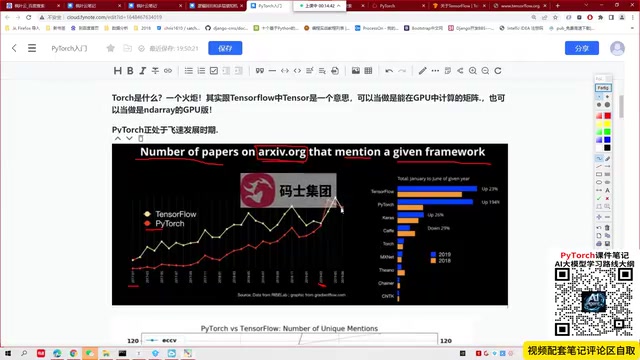
Task: Open the three-dots more options in toolbar
Action: pyautogui.click(x=435, y=71)
